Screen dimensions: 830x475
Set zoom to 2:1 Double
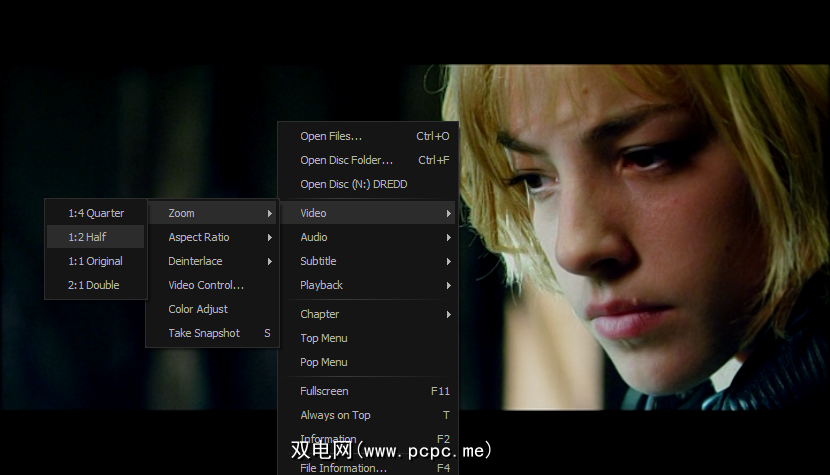coord(96,285)
